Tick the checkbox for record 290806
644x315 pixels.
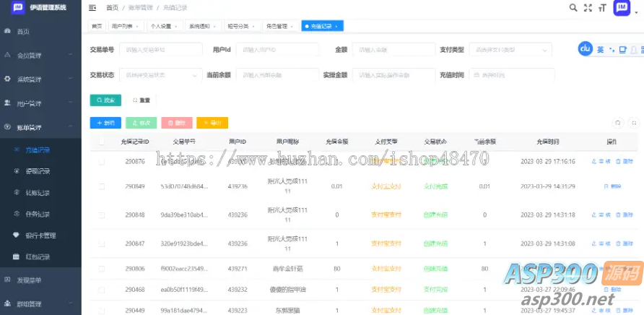(x=101, y=268)
